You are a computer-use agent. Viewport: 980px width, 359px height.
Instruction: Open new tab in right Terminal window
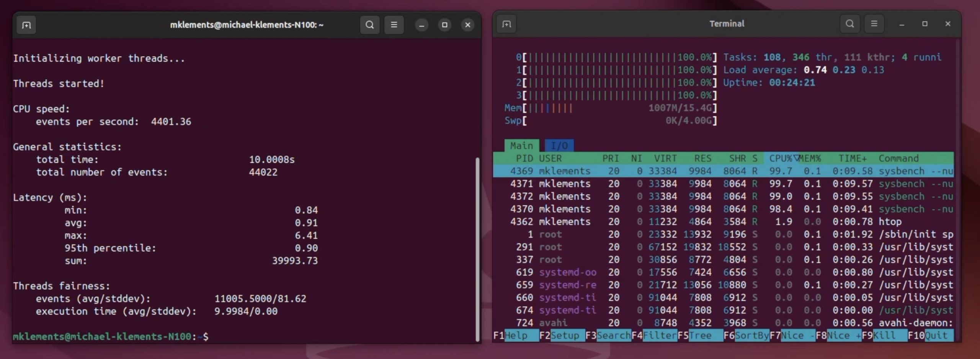pos(506,24)
